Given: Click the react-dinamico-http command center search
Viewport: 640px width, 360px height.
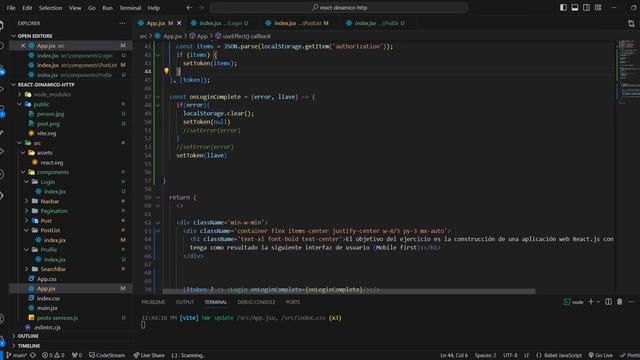Looking at the screenshot, I should point(339,7).
